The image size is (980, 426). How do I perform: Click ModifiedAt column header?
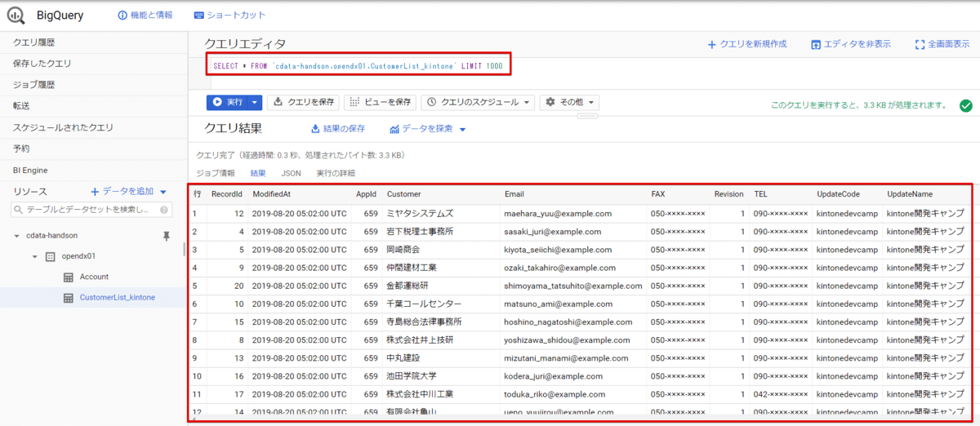click(272, 194)
